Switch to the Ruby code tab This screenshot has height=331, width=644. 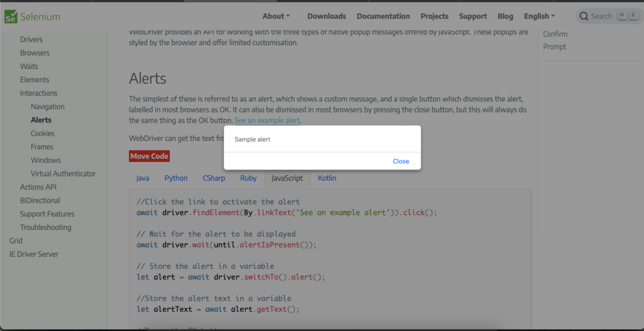248,178
